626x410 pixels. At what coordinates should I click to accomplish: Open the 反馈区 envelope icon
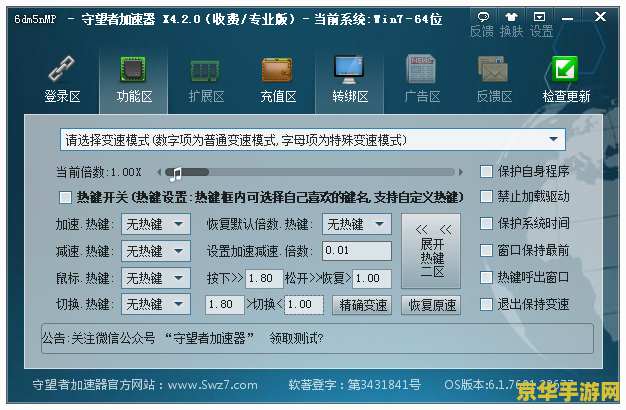[x=493, y=69]
